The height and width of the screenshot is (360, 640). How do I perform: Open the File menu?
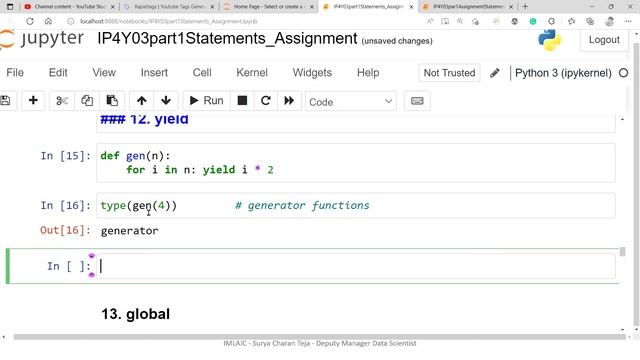pos(15,73)
